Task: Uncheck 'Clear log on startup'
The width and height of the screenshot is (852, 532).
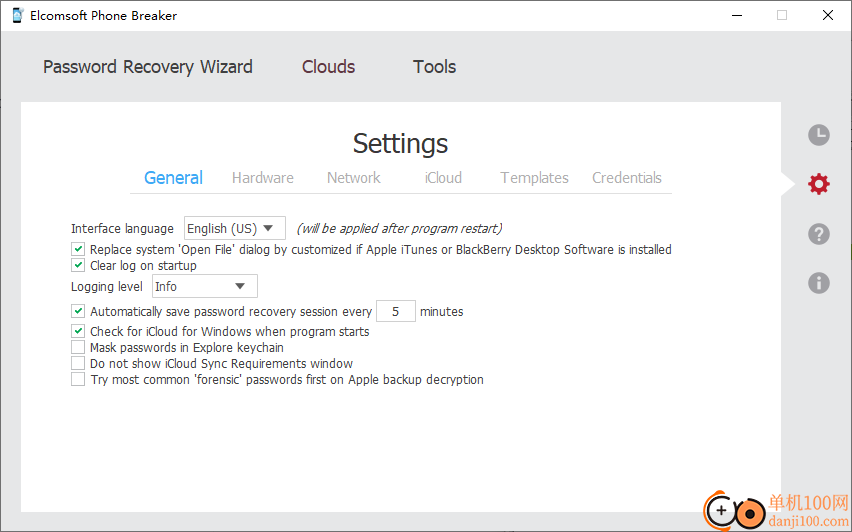Action: coord(78,265)
